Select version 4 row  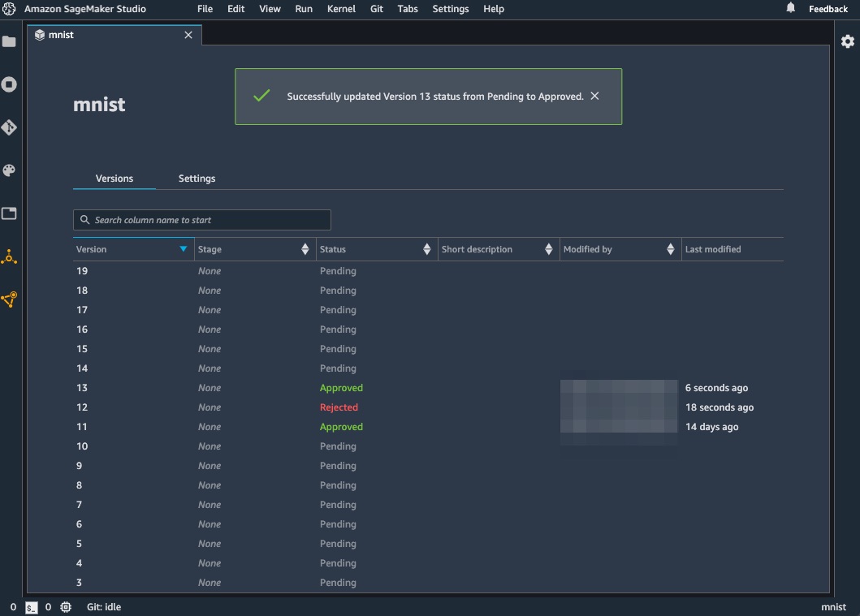(428, 562)
